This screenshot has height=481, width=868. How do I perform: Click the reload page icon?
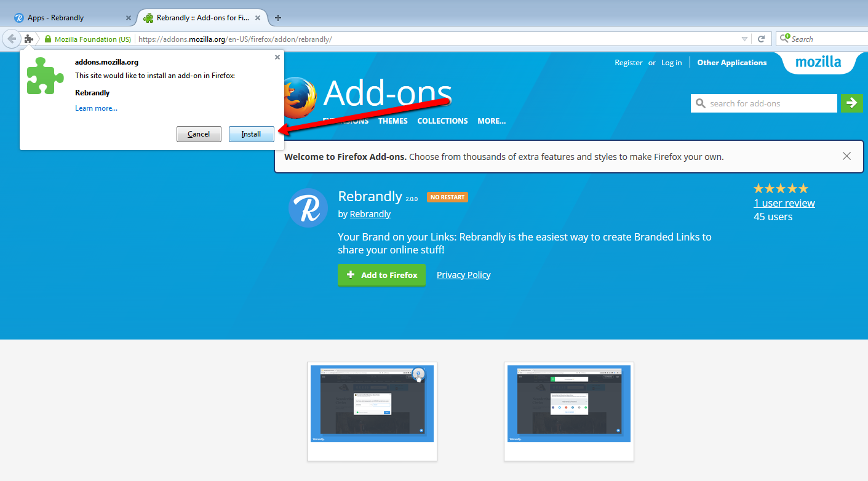(x=761, y=39)
